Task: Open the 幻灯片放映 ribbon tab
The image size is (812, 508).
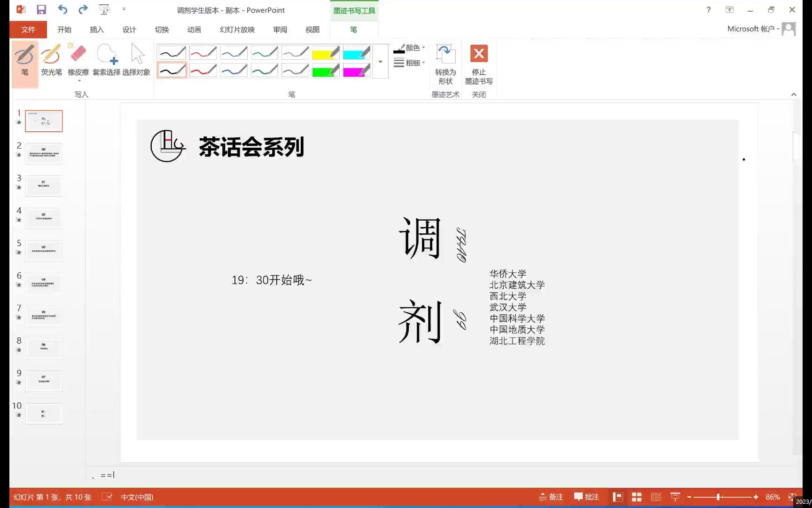Action: point(236,29)
